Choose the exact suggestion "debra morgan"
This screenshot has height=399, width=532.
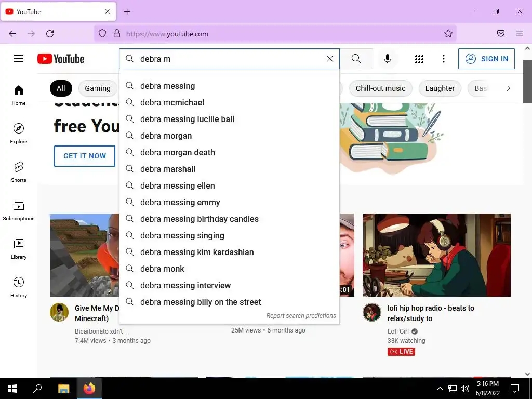click(x=229, y=136)
